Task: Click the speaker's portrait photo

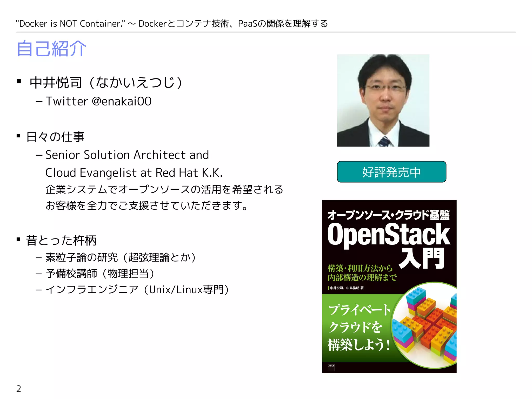Action: (x=383, y=100)
